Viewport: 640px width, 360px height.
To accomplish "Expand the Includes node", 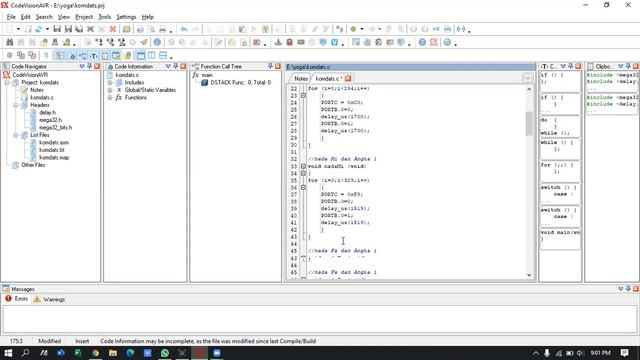I will pos(110,82).
